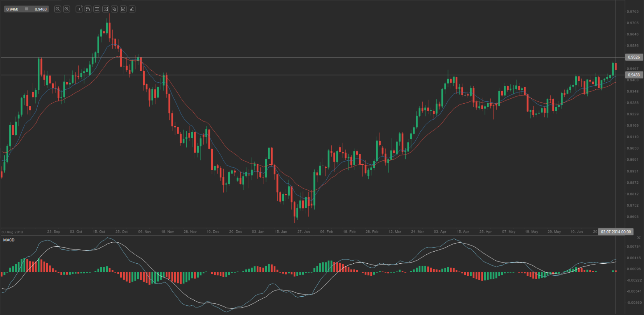The width and height of the screenshot is (644, 315).
Task: Click the 15. Oct date on time axis
Action: [x=99, y=232]
